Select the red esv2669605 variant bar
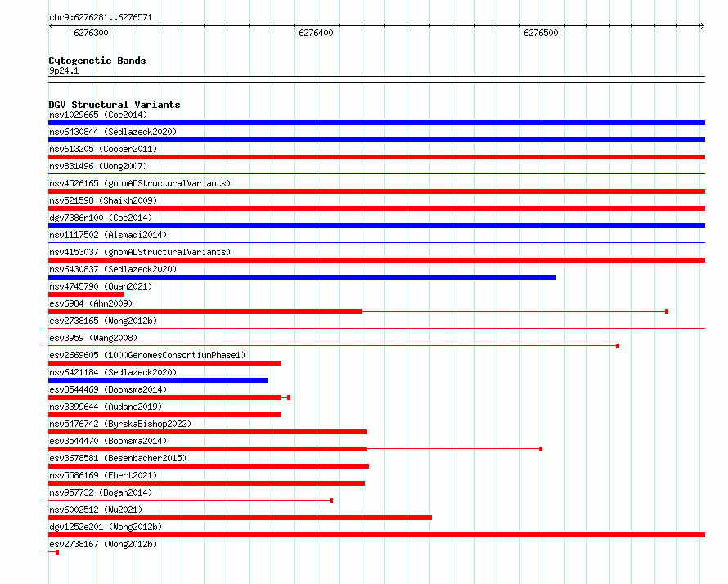The width and height of the screenshot is (728, 584). click(164, 363)
